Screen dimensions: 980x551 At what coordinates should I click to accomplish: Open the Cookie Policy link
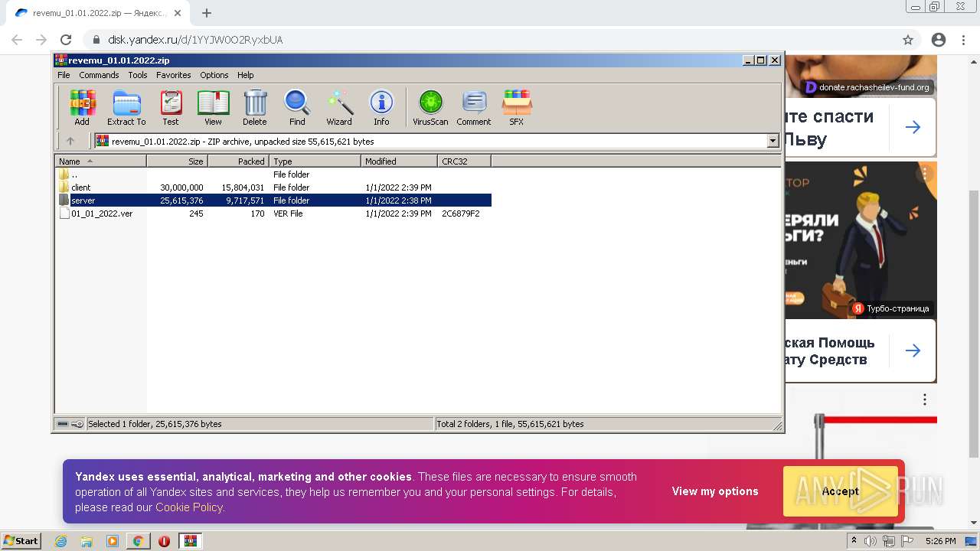coord(188,507)
